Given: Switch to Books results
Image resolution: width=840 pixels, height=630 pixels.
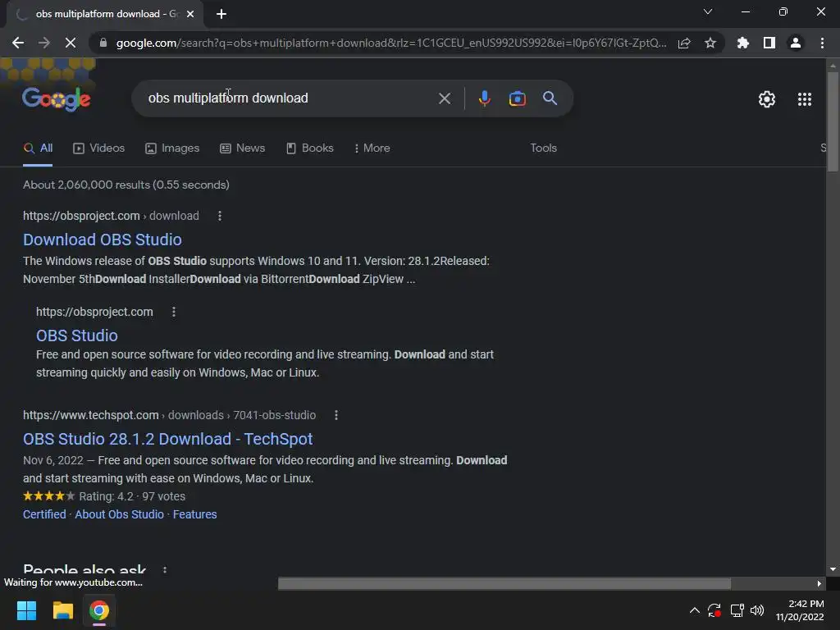Looking at the screenshot, I should tap(309, 148).
